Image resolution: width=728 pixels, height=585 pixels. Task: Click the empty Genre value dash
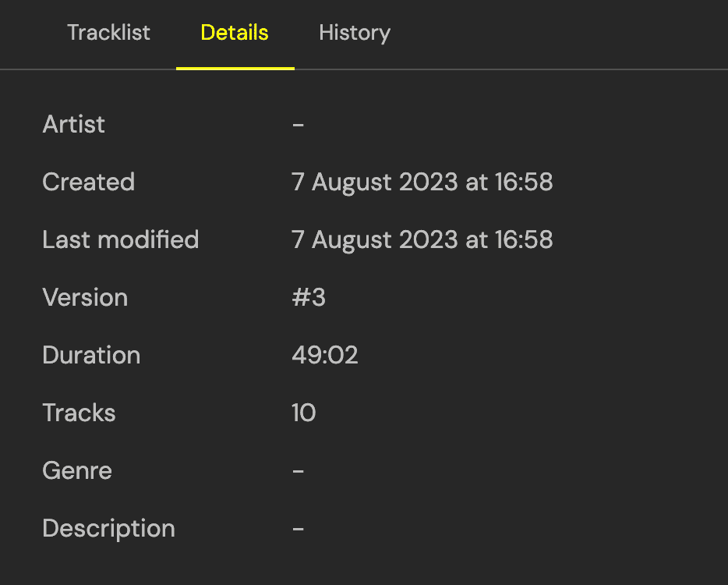point(298,471)
